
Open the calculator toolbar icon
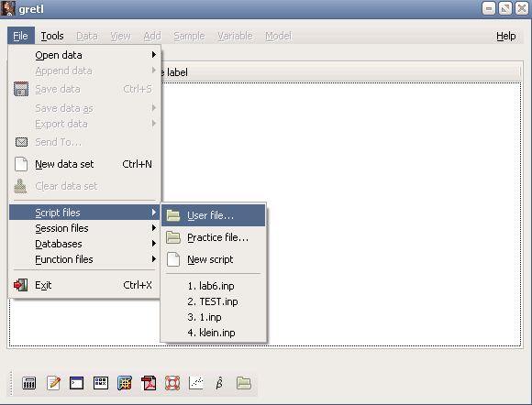[x=28, y=383]
